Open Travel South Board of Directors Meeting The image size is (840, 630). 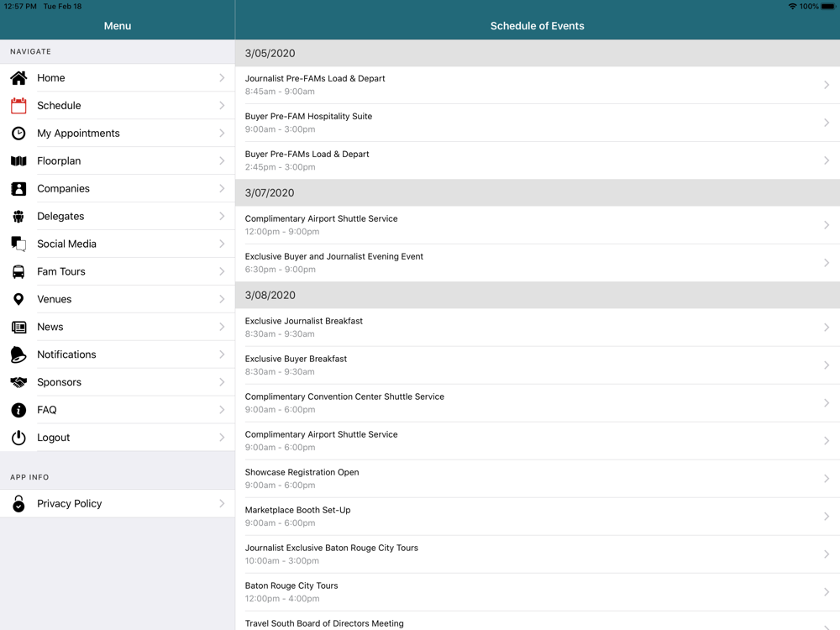pos(538,622)
